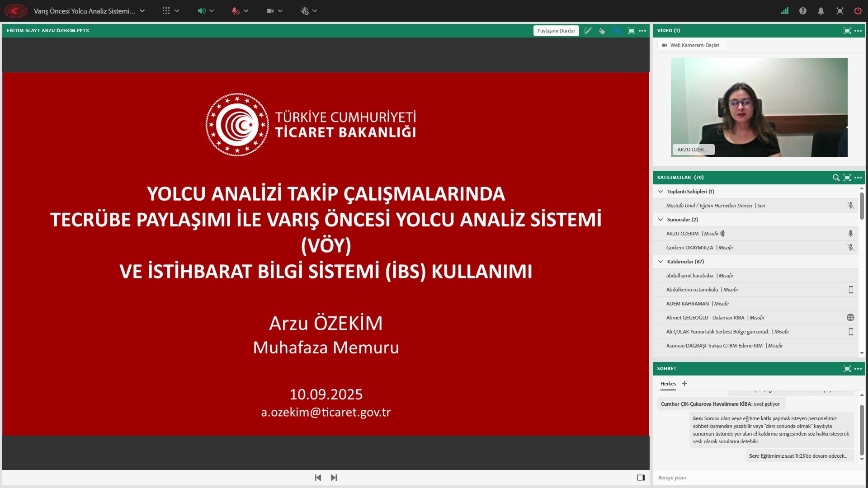Click the red power end-meeting icon
Screen dimensions: 868x488
click(x=858, y=11)
